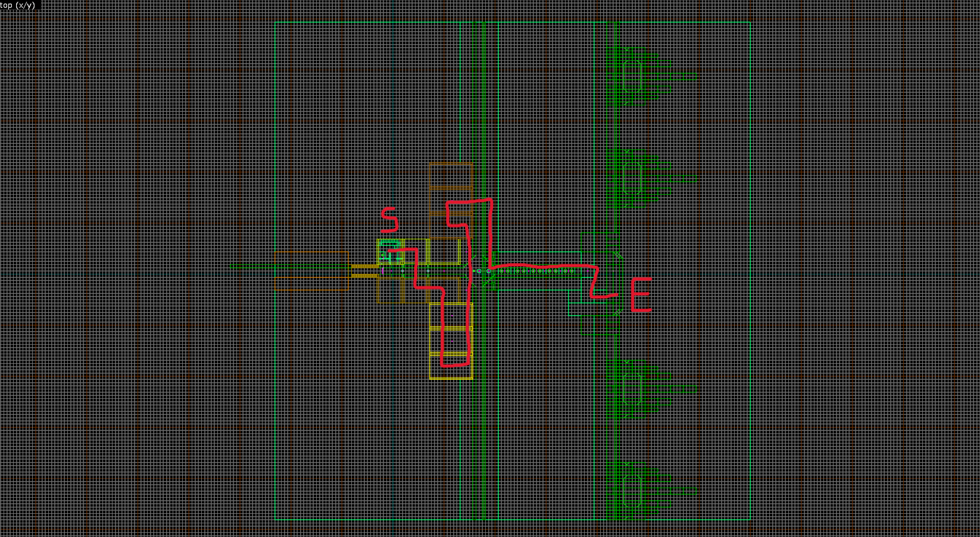Click the "top (x/y)" viewport label
The height and width of the screenshot is (537, 980).
click(18, 5)
